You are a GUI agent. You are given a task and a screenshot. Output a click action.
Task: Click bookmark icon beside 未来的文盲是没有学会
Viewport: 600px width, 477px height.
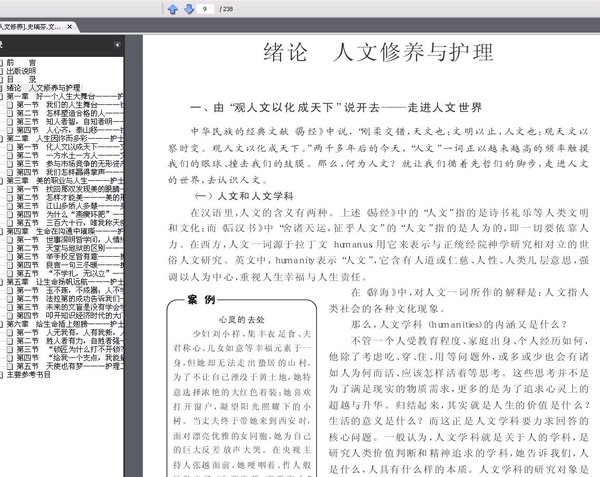pyautogui.click(x=10, y=307)
